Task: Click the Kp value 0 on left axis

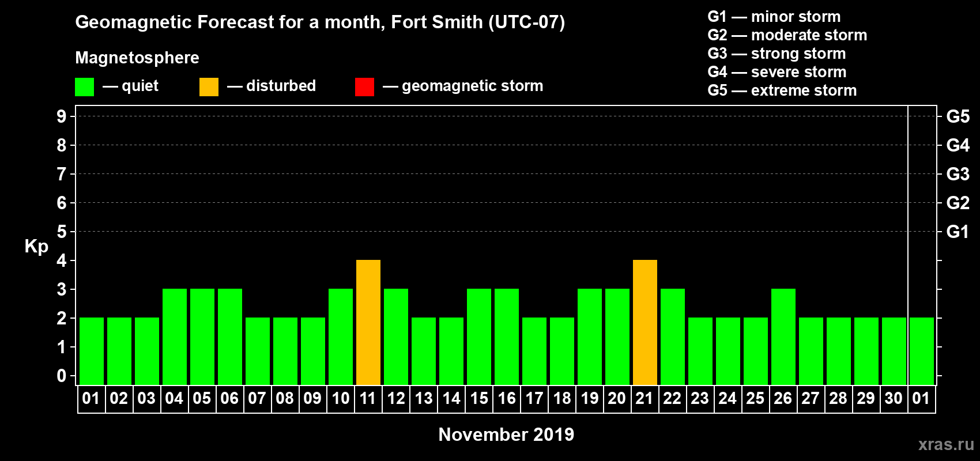Action: coord(62,376)
